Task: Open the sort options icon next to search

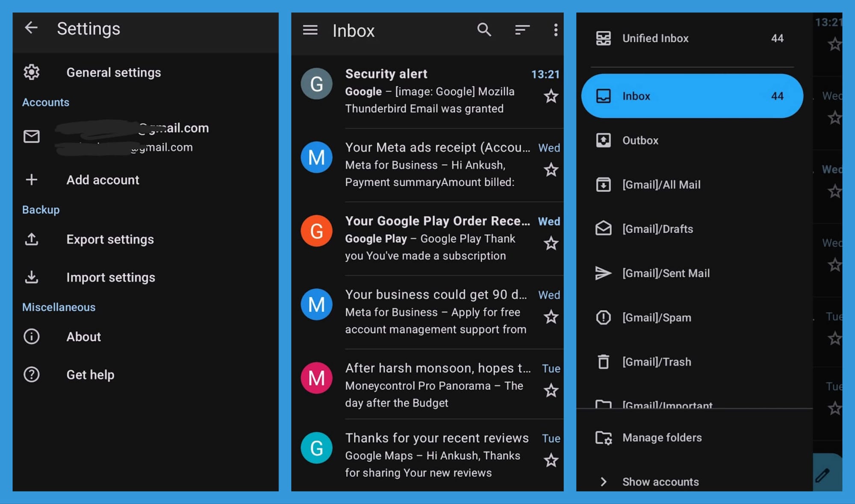Action: [522, 30]
